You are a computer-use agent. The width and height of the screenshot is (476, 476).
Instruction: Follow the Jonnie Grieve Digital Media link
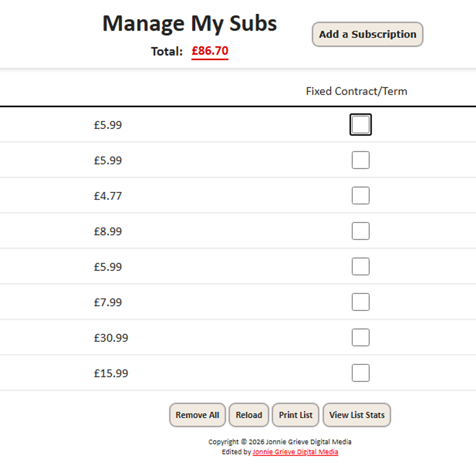point(295,452)
